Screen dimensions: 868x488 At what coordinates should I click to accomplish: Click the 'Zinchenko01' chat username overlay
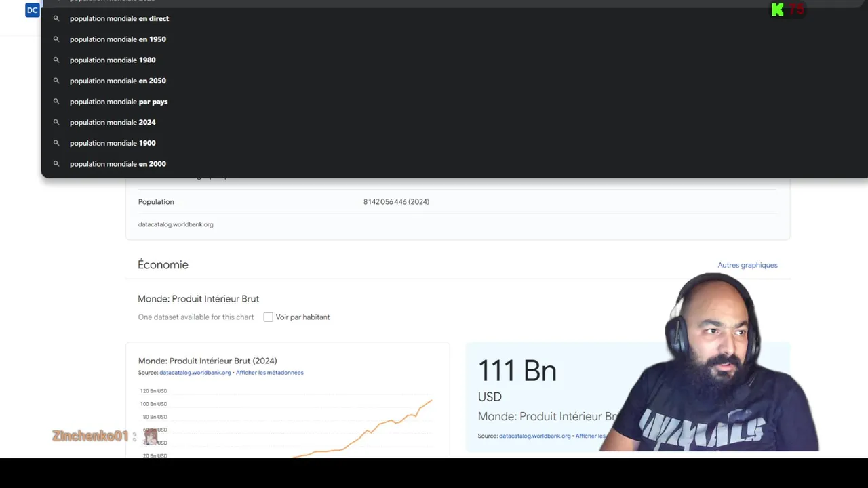90,436
